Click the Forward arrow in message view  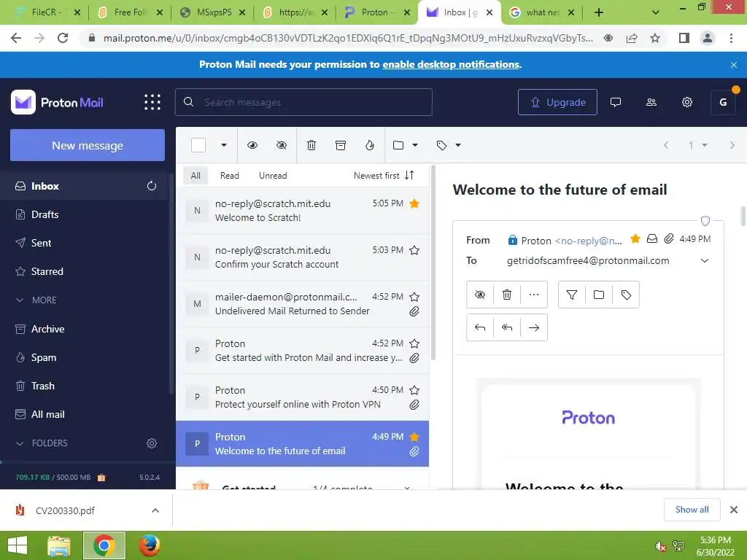coord(534,327)
